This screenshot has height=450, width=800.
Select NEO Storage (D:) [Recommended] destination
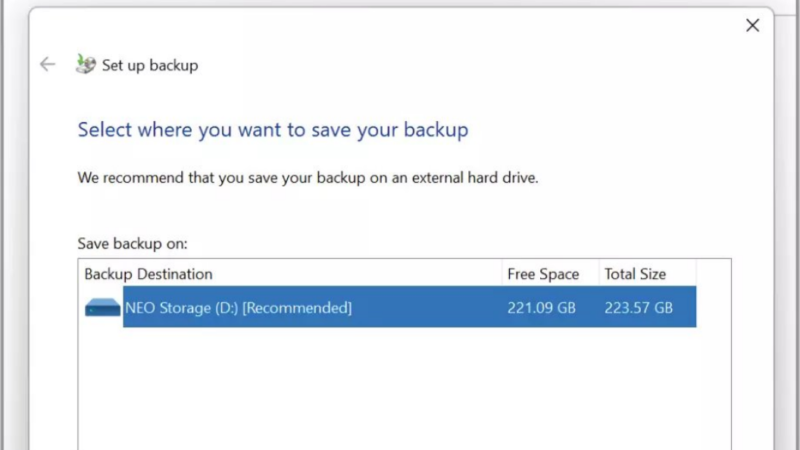238,308
